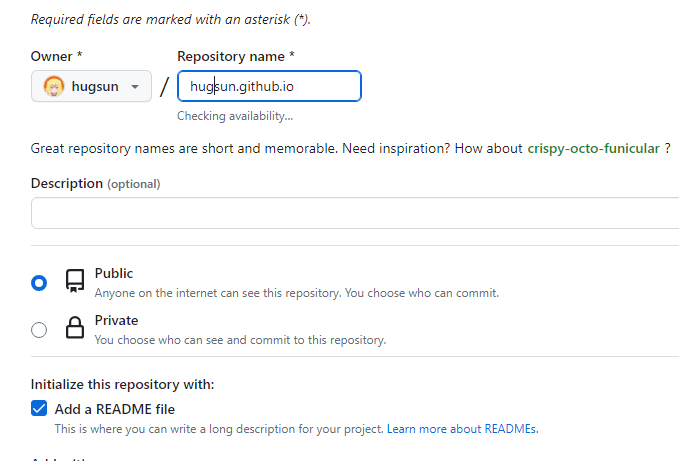Click the 'Add a README file' label
This screenshot has height=461, width=679.
(114, 409)
